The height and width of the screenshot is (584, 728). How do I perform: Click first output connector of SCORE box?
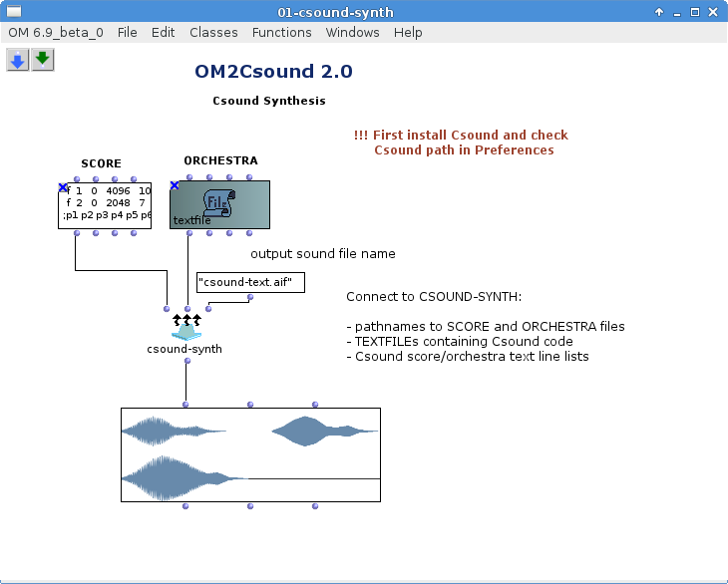pos(77,233)
